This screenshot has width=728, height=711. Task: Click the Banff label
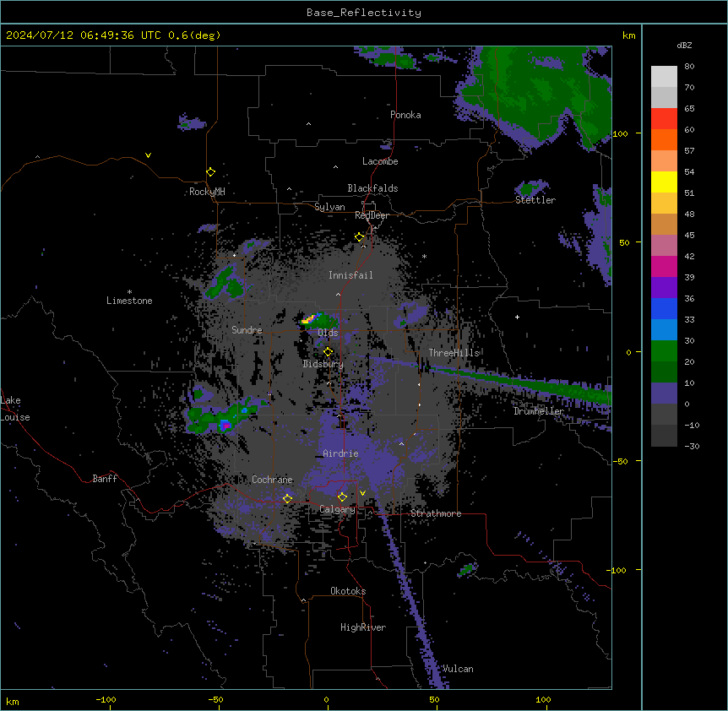[x=105, y=479]
